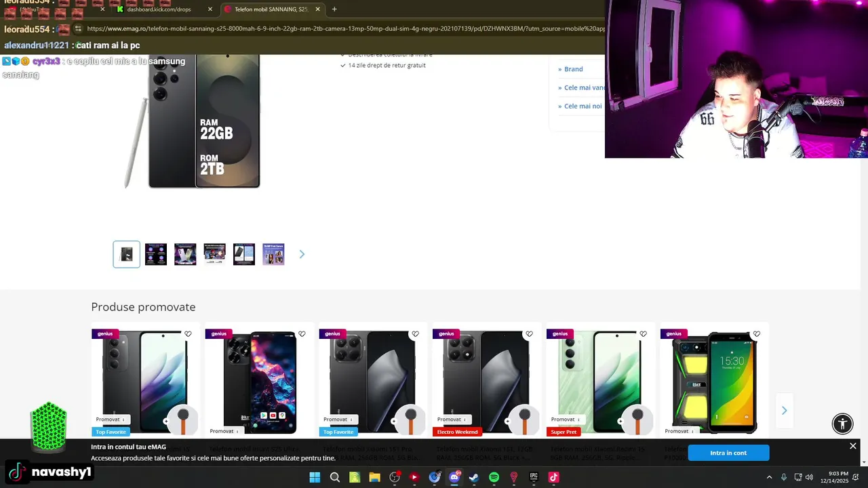Click genius badge on rugged phone card
Image resolution: width=868 pixels, height=488 pixels.
(673, 333)
